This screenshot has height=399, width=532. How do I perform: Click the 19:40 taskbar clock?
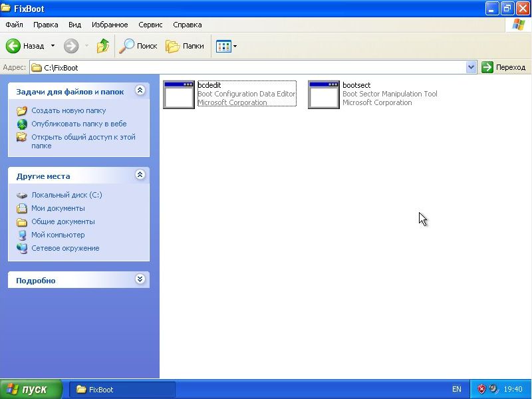(x=513, y=389)
